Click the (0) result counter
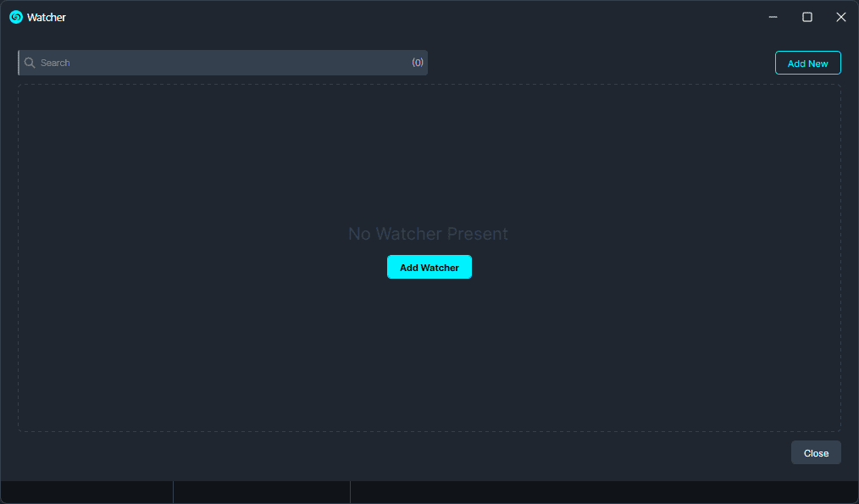 point(418,63)
